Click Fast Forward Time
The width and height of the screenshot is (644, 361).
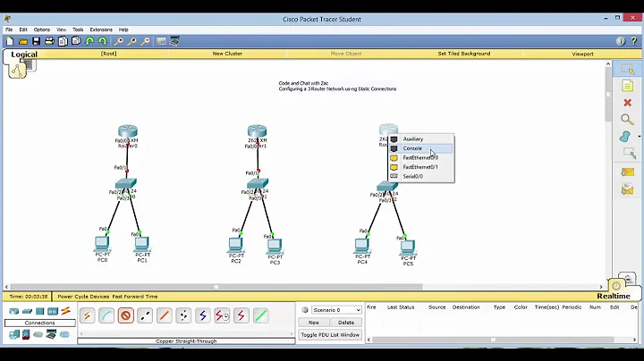tap(135, 297)
